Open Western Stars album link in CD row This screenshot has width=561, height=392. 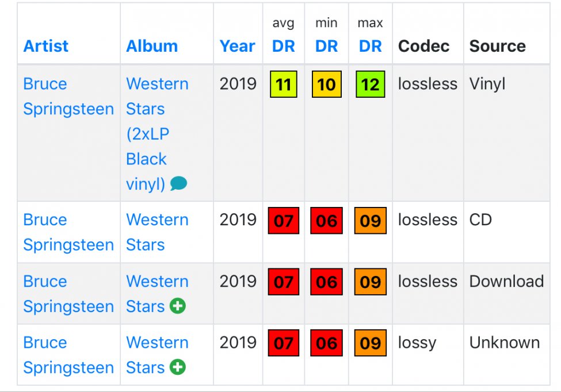pos(157,232)
